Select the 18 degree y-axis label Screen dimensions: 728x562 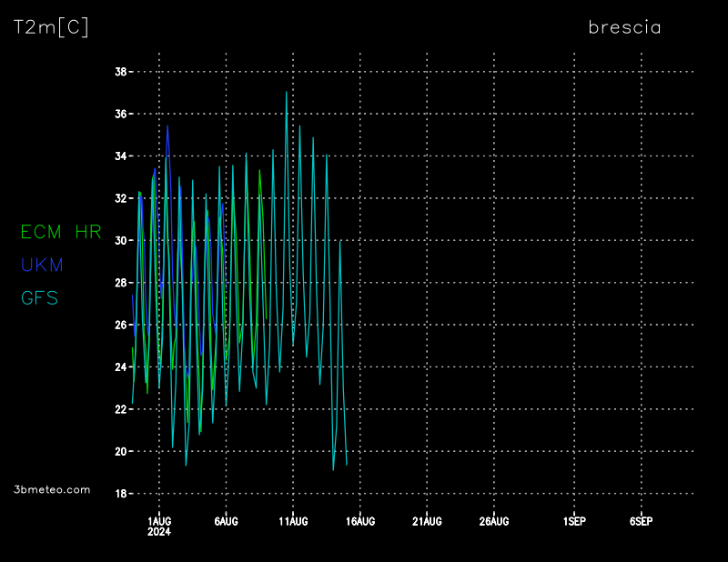pos(118,494)
